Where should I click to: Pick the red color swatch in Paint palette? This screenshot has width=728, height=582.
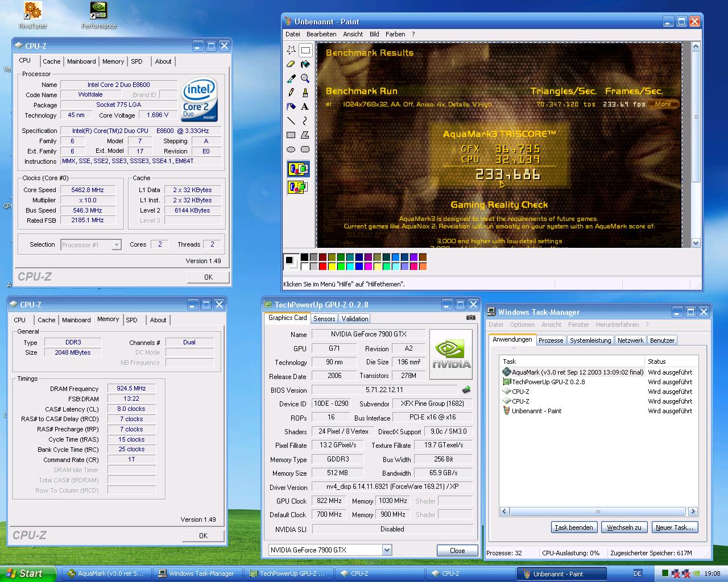[323, 266]
